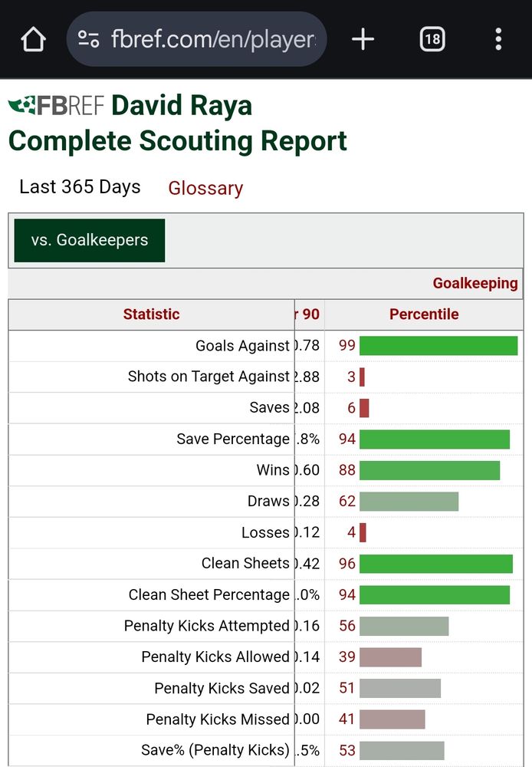Screen dimensions: 532x767
Task: Open the tab switcher showing 18 tabs
Action: pyautogui.click(x=432, y=39)
